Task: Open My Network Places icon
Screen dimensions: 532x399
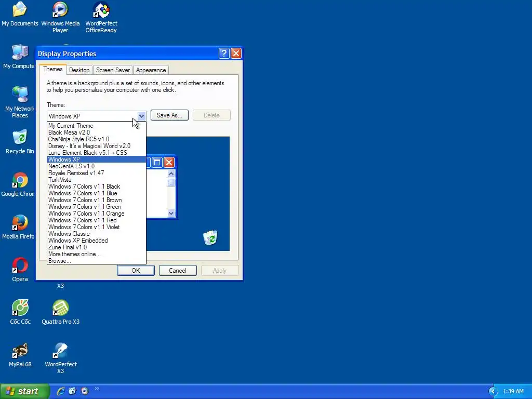Action: 20,102
